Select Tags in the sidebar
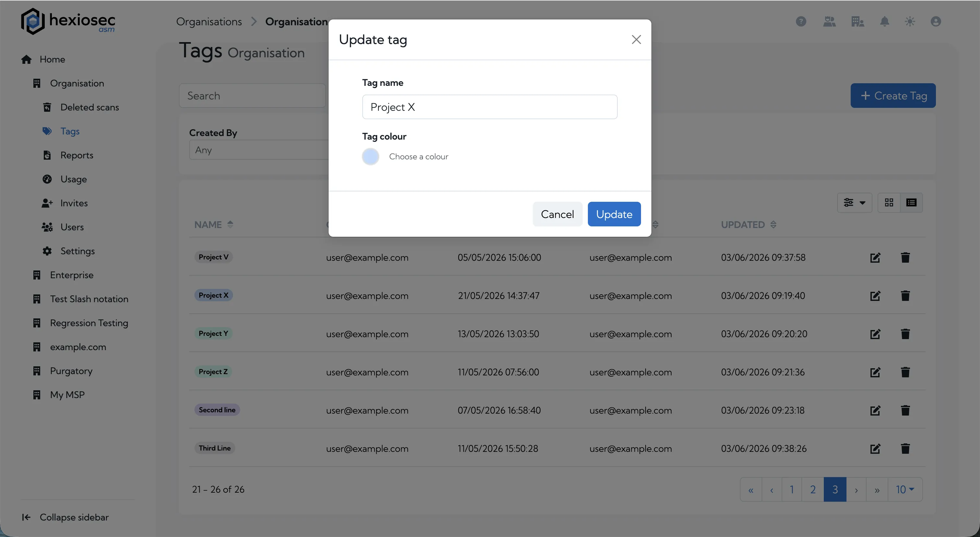Image resolution: width=980 pixels, height=537 pixels. tap(61, 131)
